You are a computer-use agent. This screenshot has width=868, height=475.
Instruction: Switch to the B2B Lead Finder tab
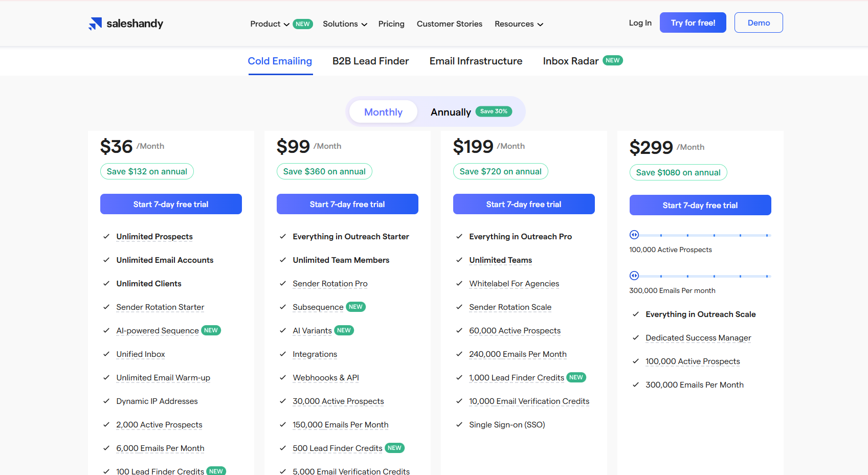tap(370, 61)
